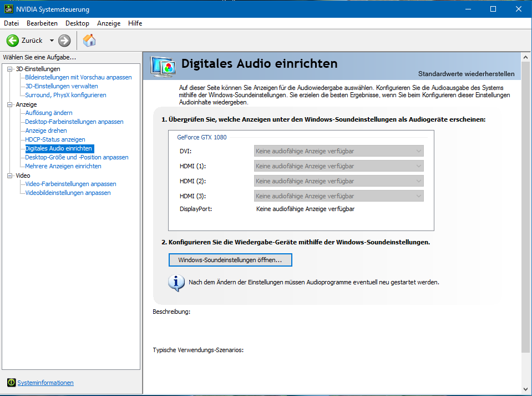Click the green Zurück back arrow icon

pos(12,41)
